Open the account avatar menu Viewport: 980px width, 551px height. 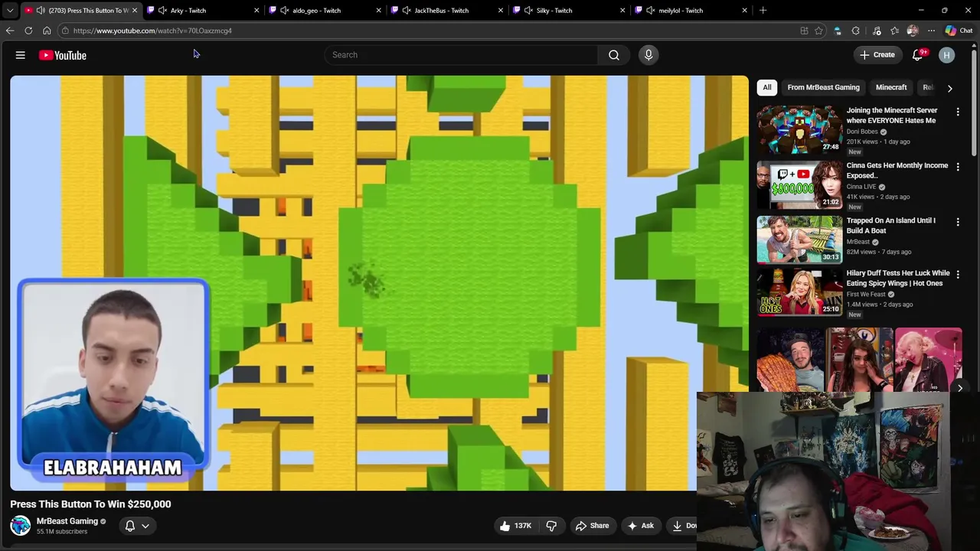947,55
